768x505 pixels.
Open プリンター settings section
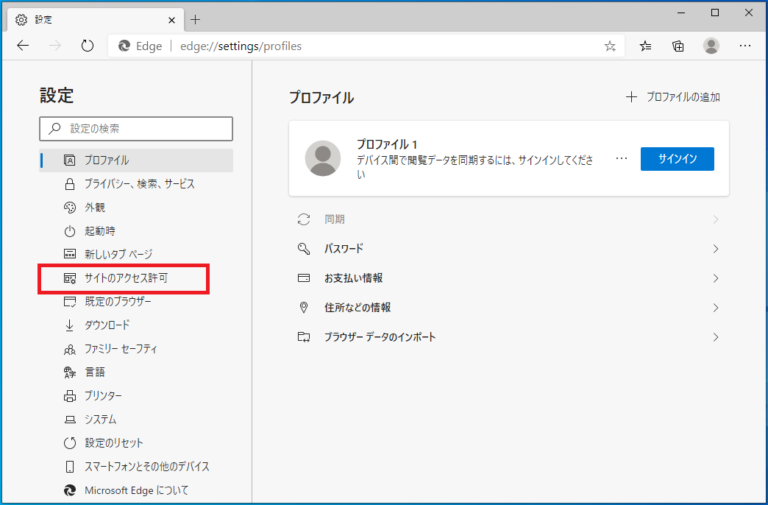pyautogui.click(x=136, y=396)
